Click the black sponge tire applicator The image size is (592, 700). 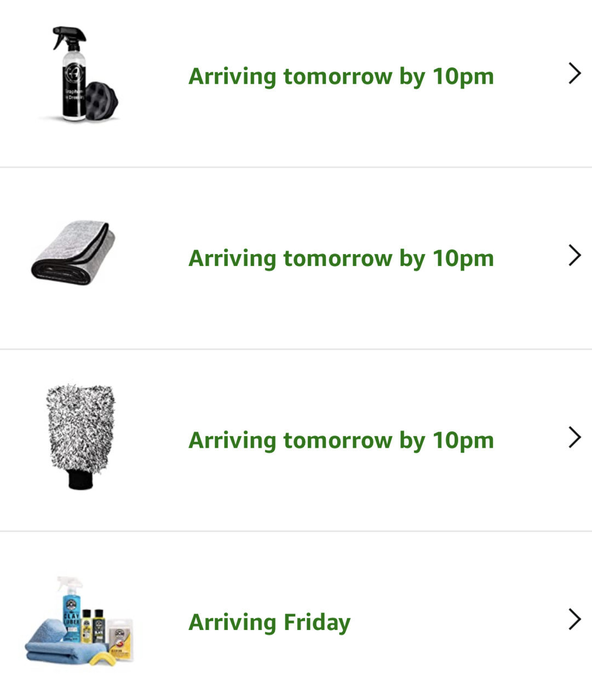(102, 101)
